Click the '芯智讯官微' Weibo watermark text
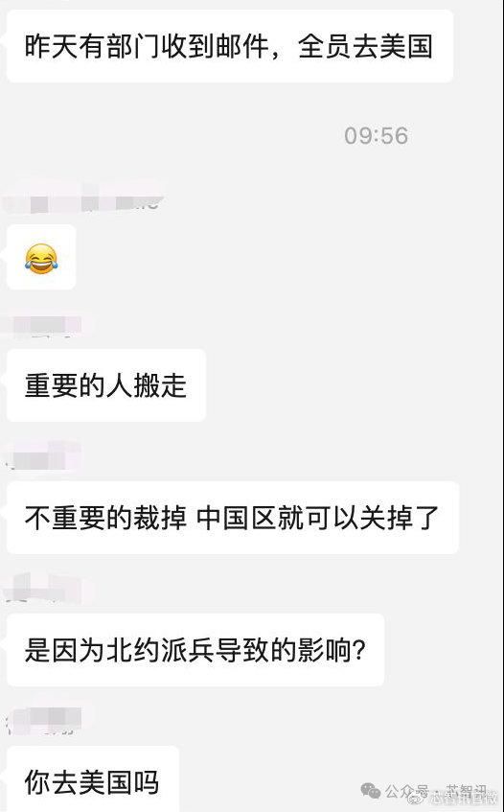The height and width of the screenshot is (812, 504). click(x=465, y=799)
